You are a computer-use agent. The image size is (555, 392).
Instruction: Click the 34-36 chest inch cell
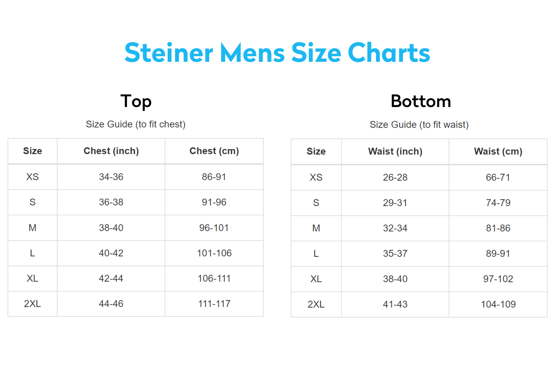(x=111, y=177)
